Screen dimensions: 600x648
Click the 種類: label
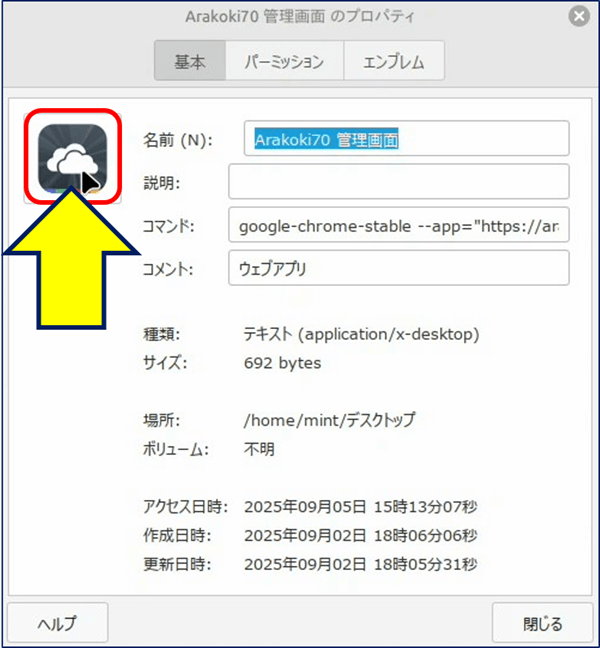click(x=162, y=334)
